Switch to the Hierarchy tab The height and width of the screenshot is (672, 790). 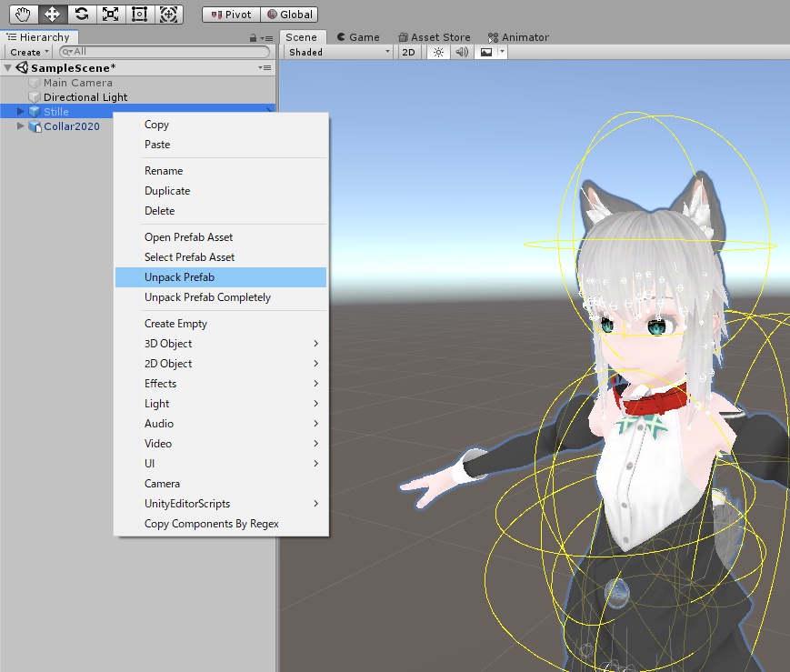[x=39, y=37]
